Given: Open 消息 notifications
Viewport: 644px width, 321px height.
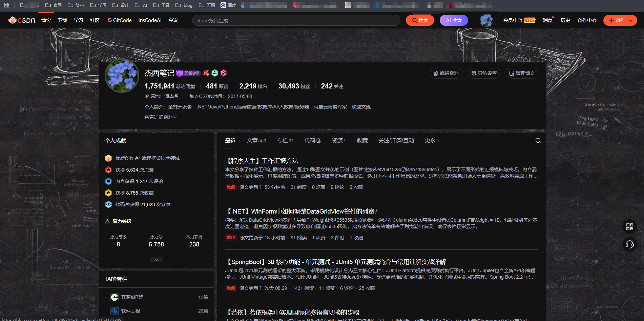Looking at the screenshot, I should (547, 20).
